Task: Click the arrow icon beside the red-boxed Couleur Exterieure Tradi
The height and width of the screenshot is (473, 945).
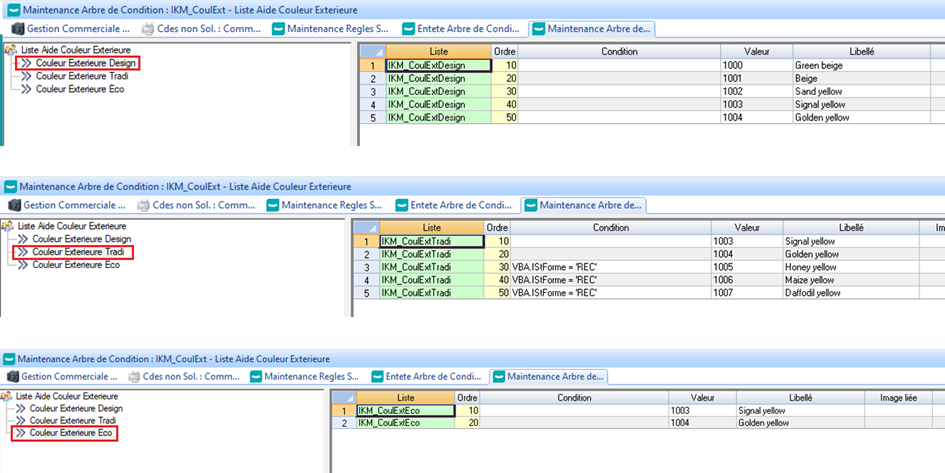Action: 22,252
